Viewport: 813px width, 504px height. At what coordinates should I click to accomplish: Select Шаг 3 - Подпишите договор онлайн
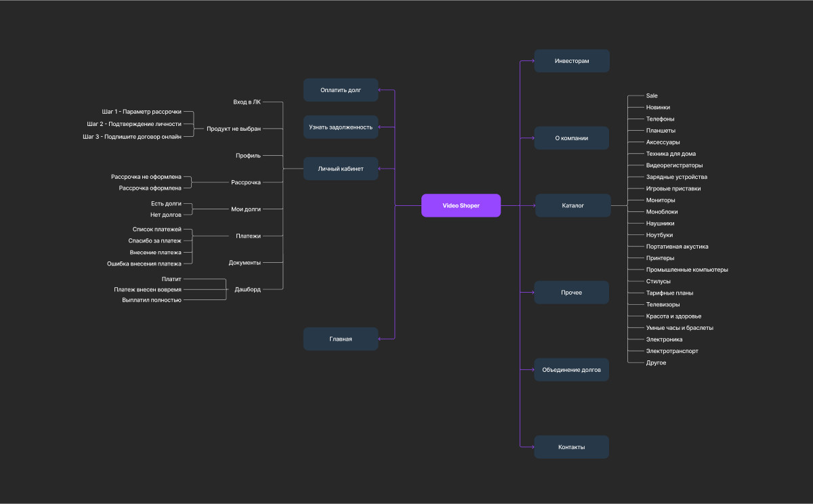(x=132, y=137)
